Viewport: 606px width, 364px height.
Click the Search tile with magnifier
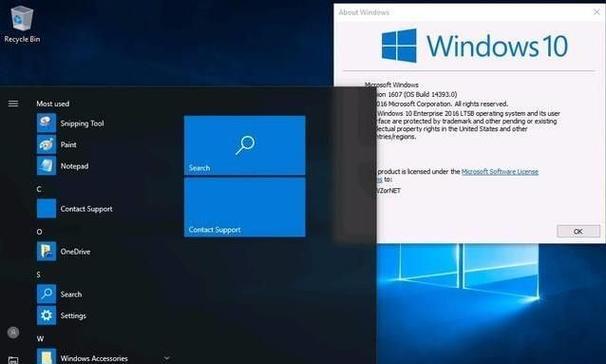[x=245, y=145]
